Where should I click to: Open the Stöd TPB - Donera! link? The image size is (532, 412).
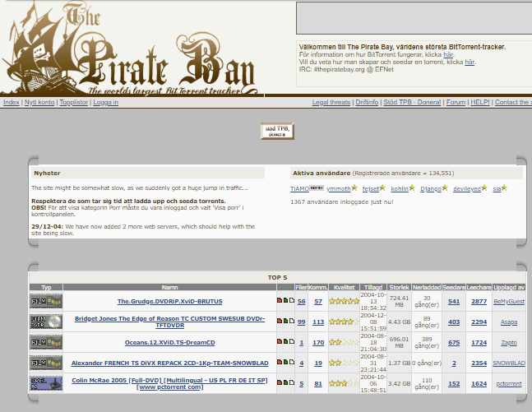tap(412, 102)
